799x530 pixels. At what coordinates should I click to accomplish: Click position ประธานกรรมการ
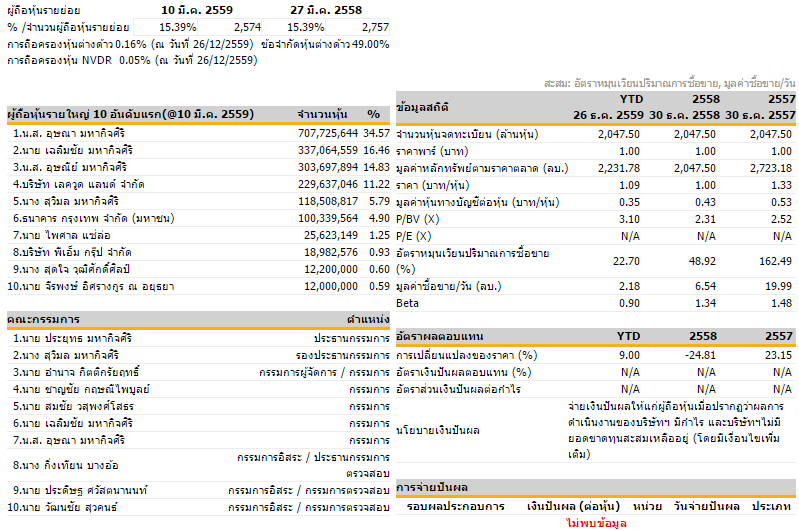click(352, 338)
